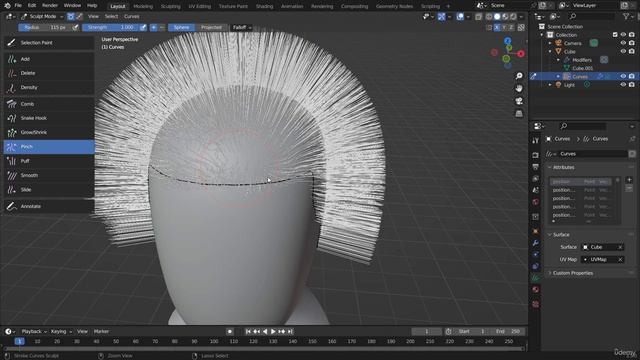Switch to the Geometry Nodes workspace tab
640x360 pixels.
coord(394,6)
